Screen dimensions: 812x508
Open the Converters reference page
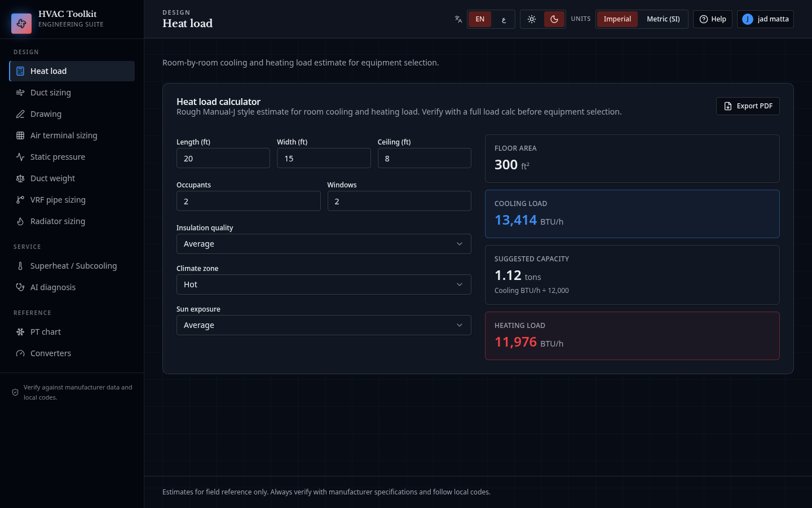72,353
